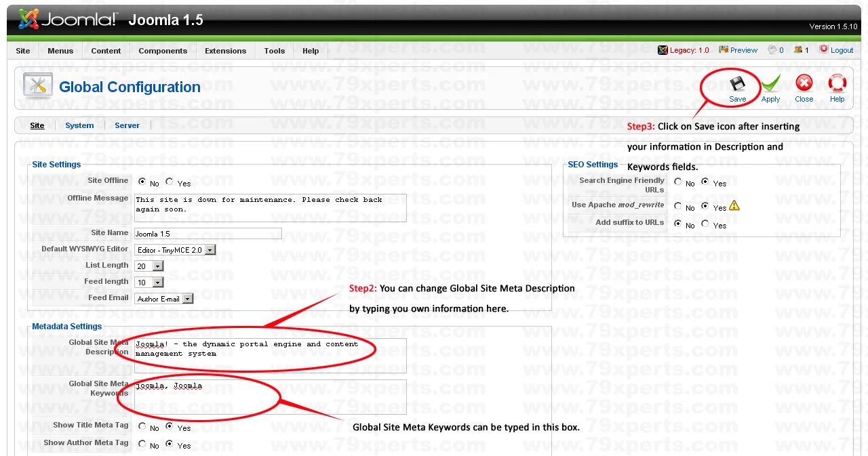The image size is (868, 456).
Task: Open the Extensions menu
Action: (x=226, y=51)
